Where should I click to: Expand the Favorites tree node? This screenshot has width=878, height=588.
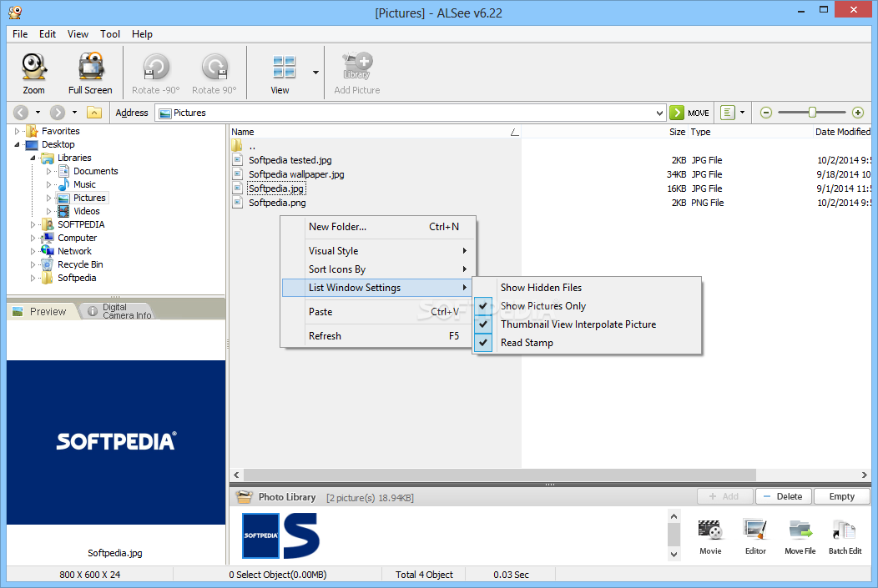(17, 131)
